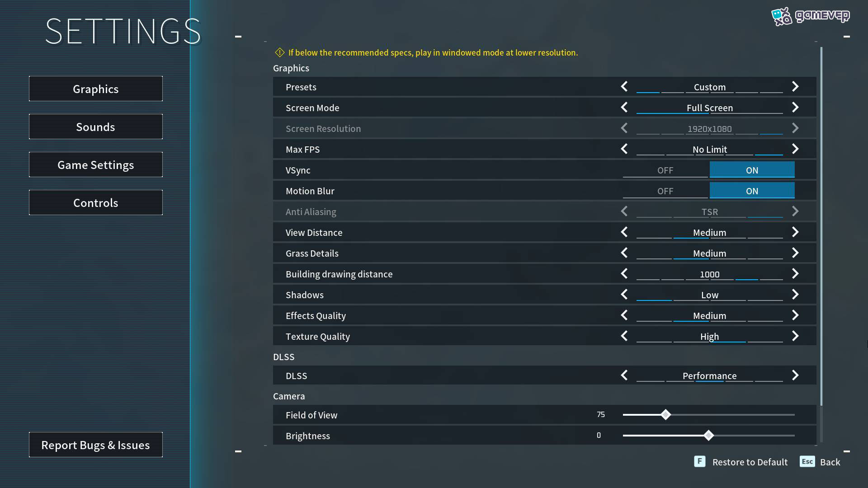Click the right arrow for DLSS mode
The width and height of the screenshot is (868, 488).
coord(795,375)
